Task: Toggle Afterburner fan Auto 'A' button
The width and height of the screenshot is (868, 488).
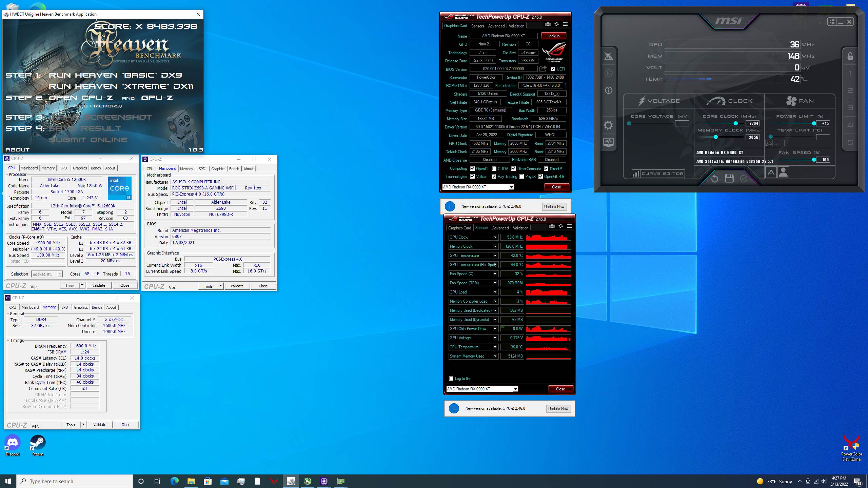Action: [771, 172]
